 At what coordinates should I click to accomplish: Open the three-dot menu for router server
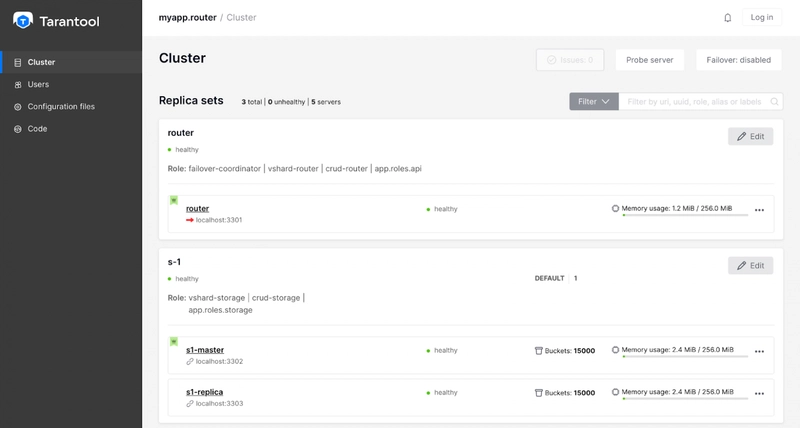coord(759,210)
